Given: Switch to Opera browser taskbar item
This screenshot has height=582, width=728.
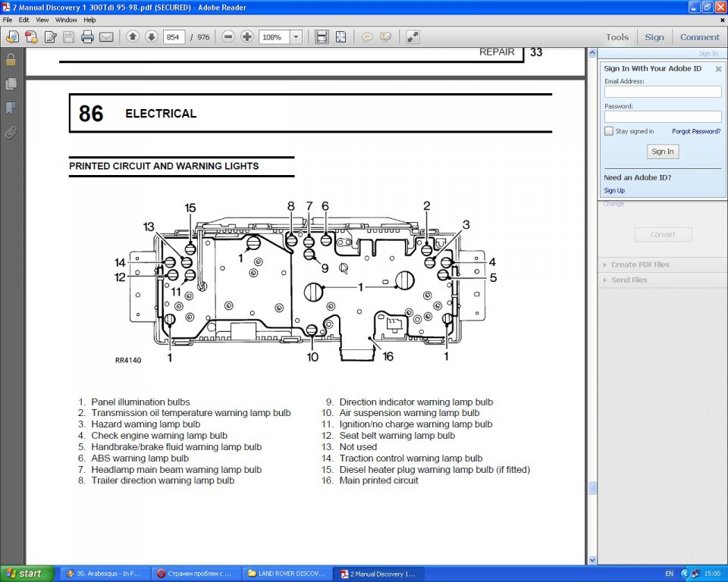Looking at the screenshot, I should click(x=197, y=574).
